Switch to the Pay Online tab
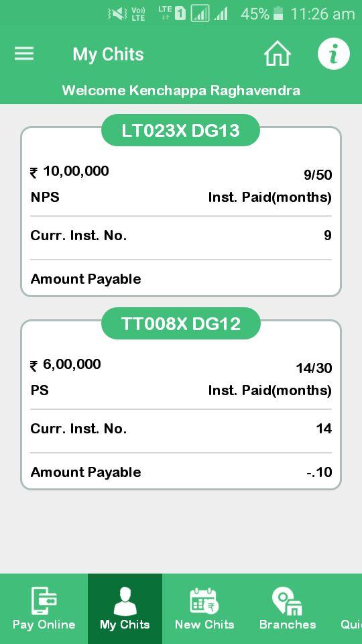Image resolution: width=362 pixels, height=644 pixels. [x=44, y=608]
